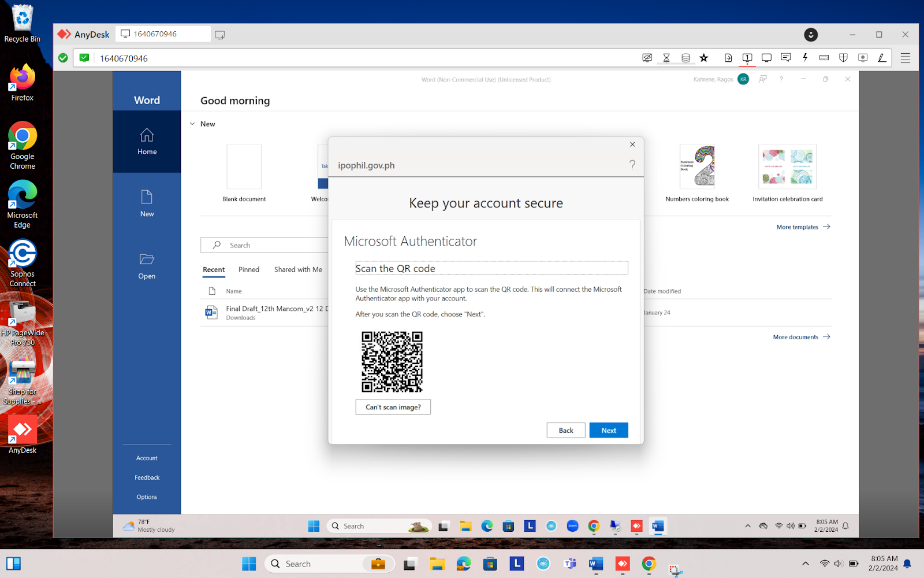
Task: Click the Date modified column header
Action: (662, 291)
